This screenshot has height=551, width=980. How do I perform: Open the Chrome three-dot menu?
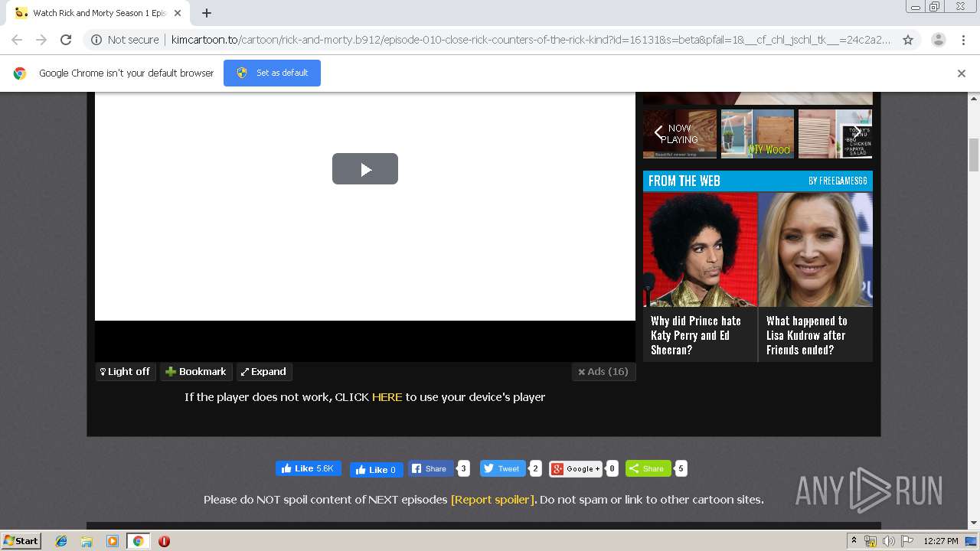pyautogui.click(x=963, y=40)
